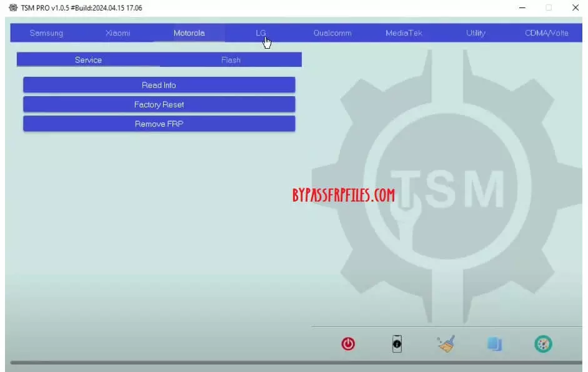Switch to the LG tab

click(261, 33)
